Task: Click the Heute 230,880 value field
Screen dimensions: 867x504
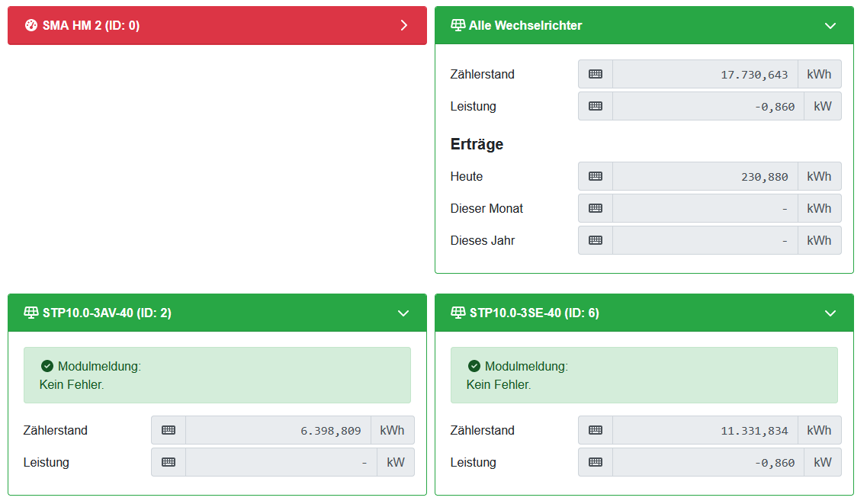Action: (x=705, y=176)
